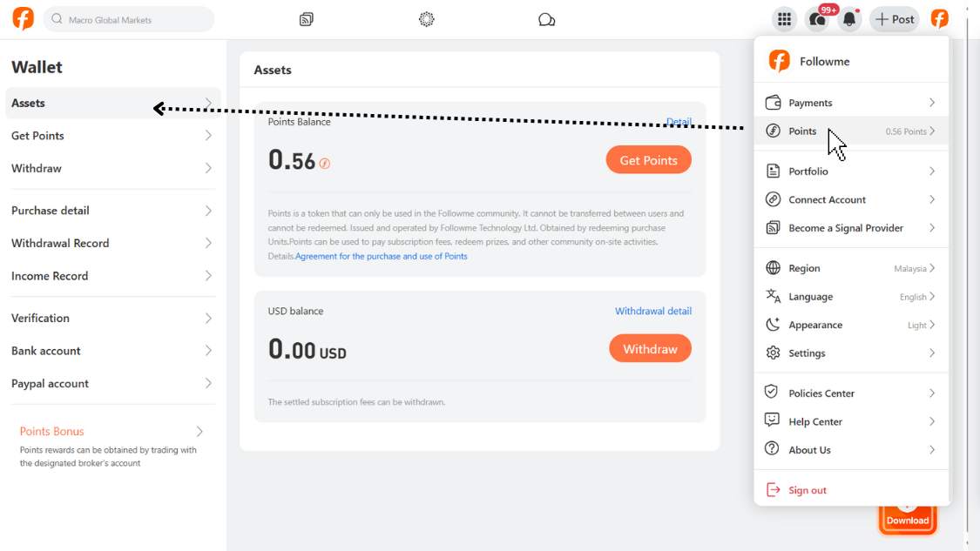Select Points in the account menu

coord(803,131)
